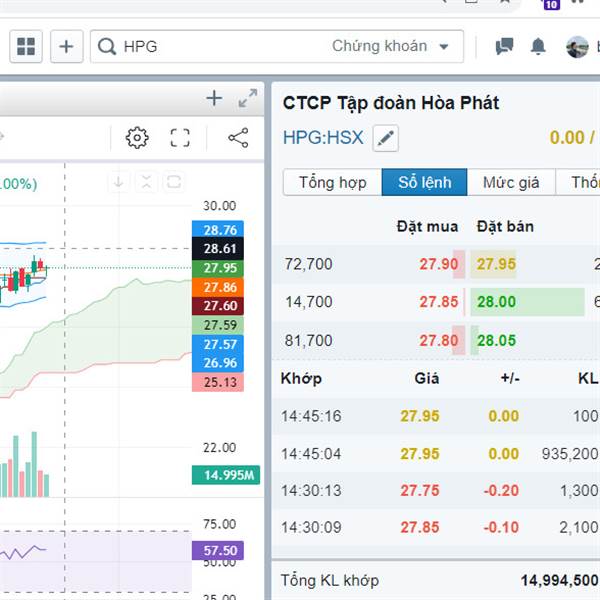Open the grid layout menu icon
The width and height of the screenshot is (600, 600).
[x=26, y=46]
